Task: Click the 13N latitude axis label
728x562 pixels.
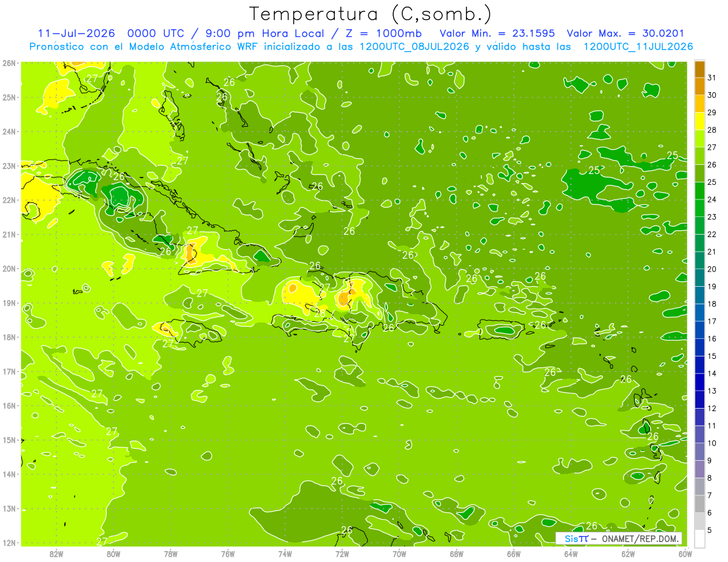Action: coord(8,509)
